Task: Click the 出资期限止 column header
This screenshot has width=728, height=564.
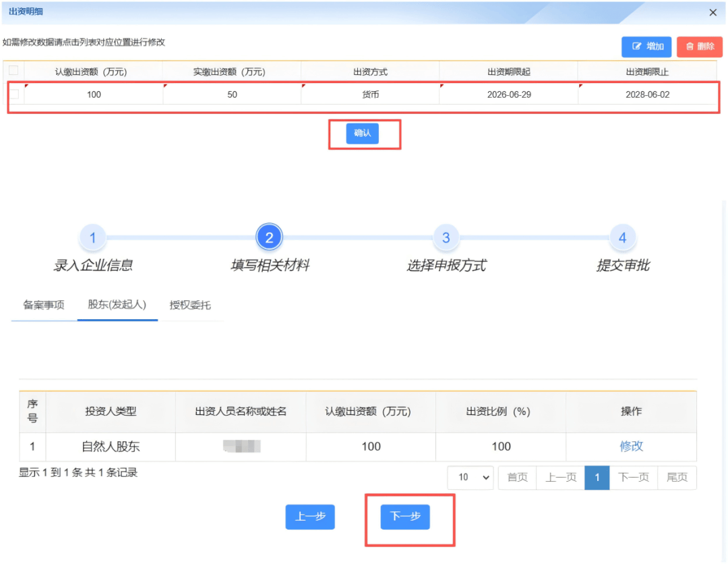Action: (647, 72)
